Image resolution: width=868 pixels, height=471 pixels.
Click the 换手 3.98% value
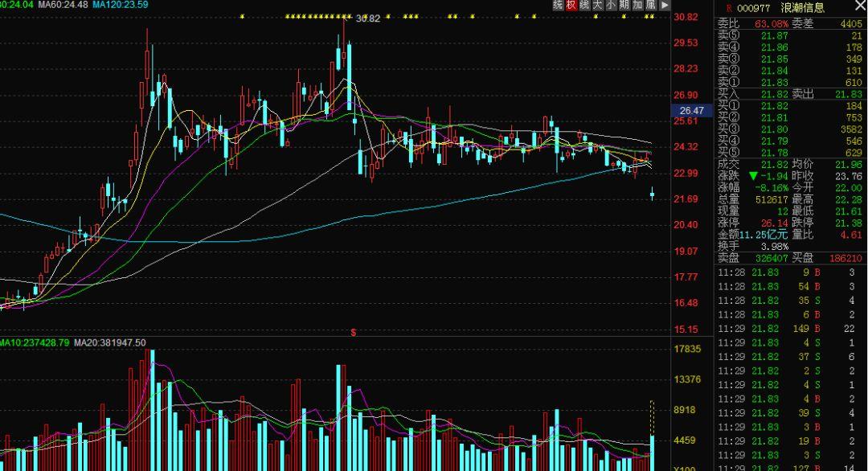(775, 246)
